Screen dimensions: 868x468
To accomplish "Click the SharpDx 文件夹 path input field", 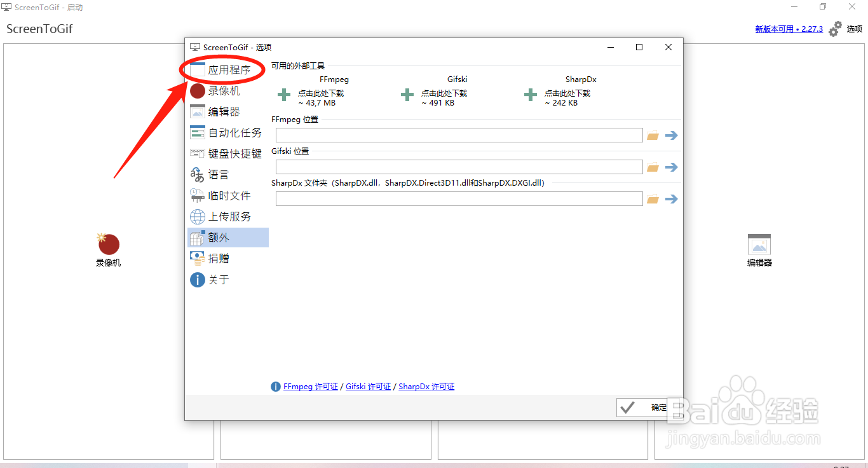I will [x=459, y=198].
